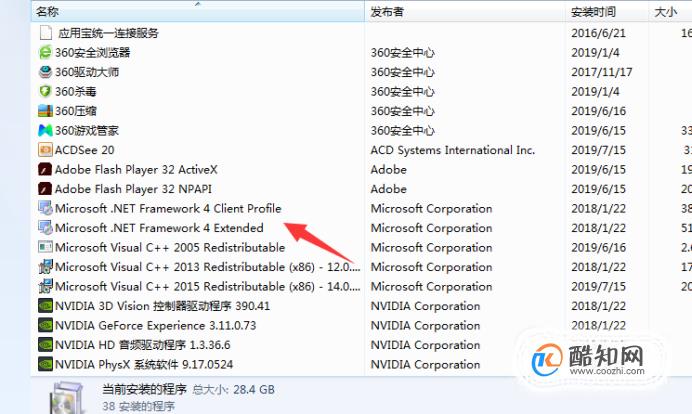Sort list by the 安装时间 column header
This screenshot has width=692, height=414.
point(607,11)
